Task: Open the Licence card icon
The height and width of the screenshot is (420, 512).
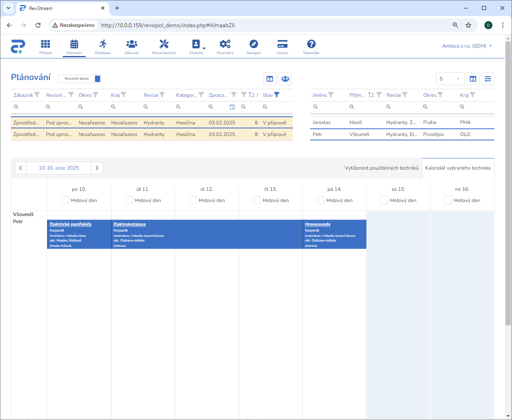Action: click(282, 44)
